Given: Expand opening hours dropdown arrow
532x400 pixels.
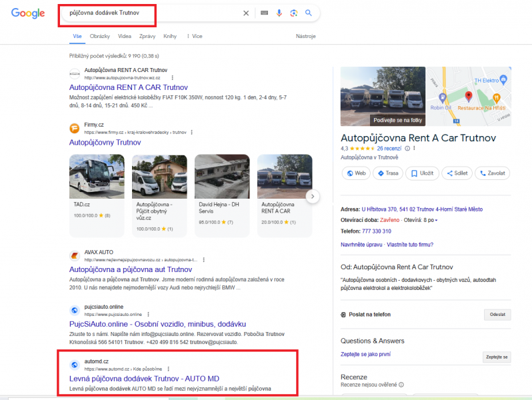Looking at the screenshot, I should [436, 221].
